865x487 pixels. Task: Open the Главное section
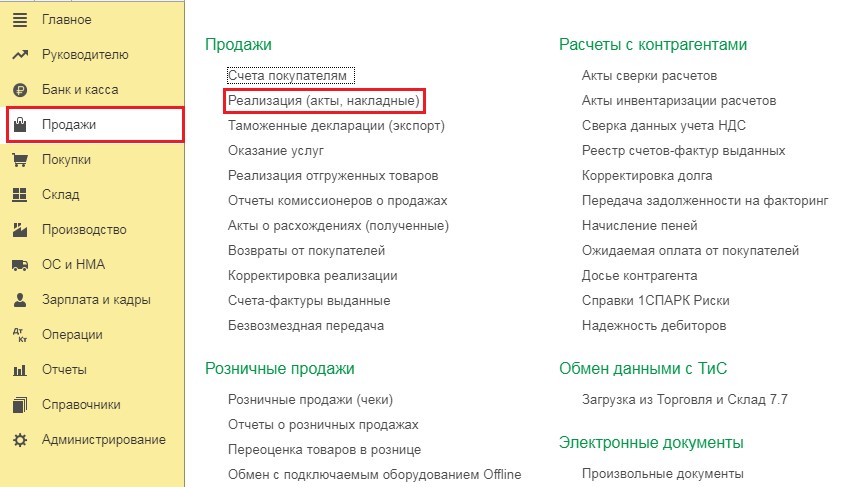[x=67, y=20]
